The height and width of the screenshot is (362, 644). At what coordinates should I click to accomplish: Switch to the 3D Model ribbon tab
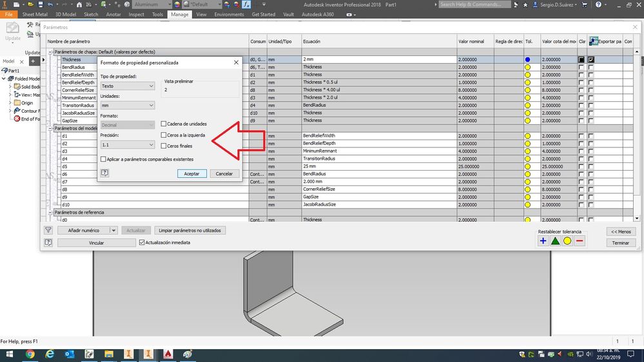pos(66,14)
